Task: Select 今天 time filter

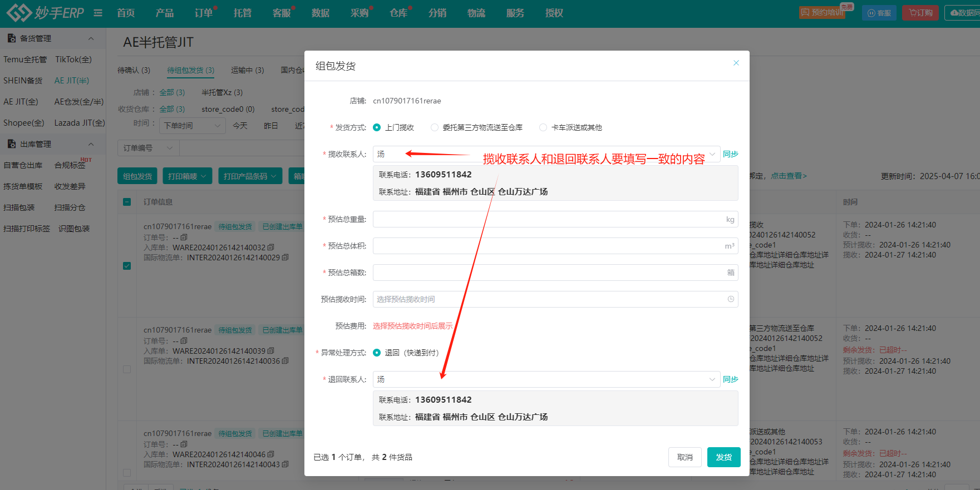Action: 240,126
